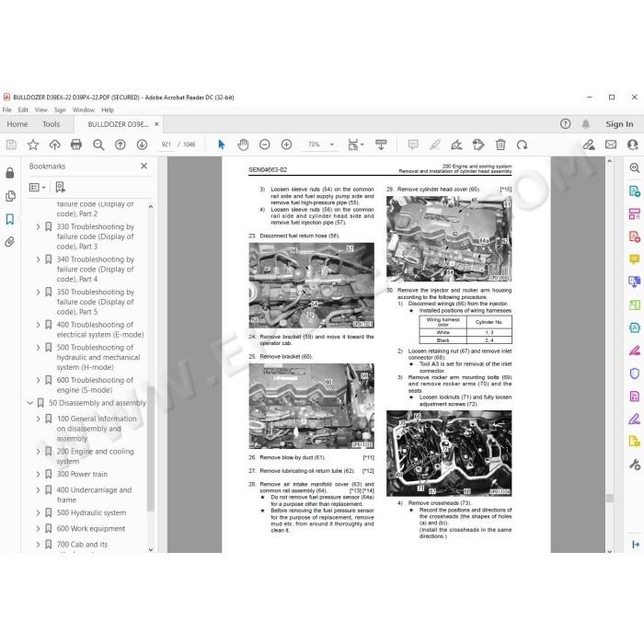
Task: Click the lock security panel icon
Action: (x=10, y=173)
